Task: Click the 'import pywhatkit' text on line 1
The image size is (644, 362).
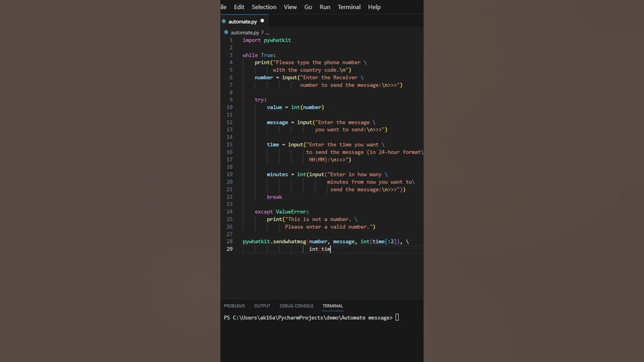Action: pos(267,40)
